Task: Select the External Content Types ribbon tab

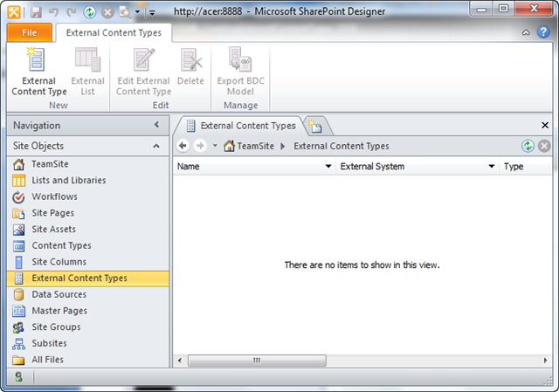Action: point(114,33)
